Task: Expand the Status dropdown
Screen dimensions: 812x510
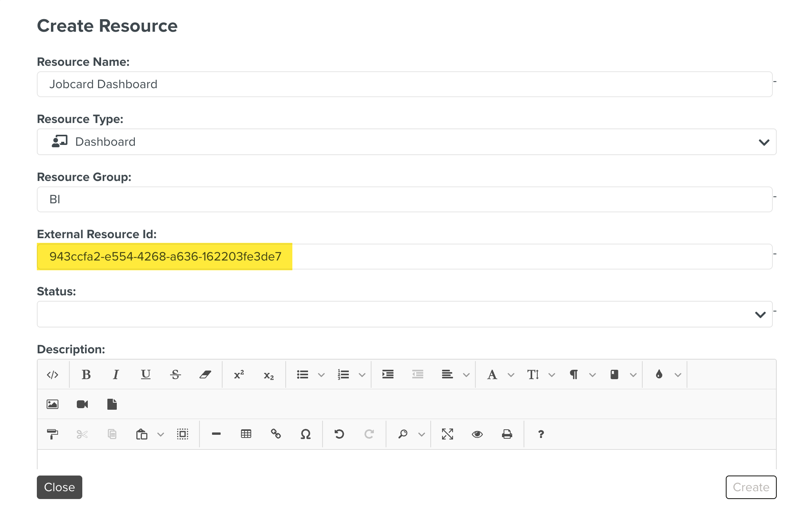Action: [x=404, y=314]
